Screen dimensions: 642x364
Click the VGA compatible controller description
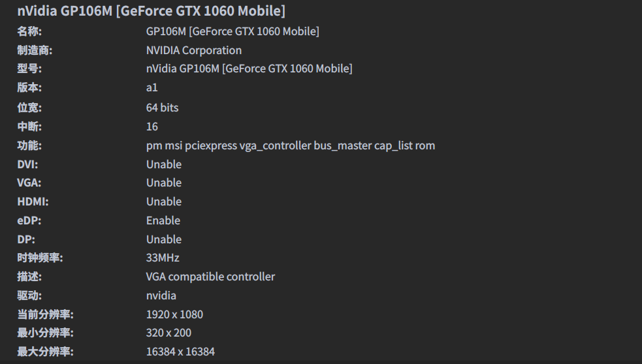210,277
